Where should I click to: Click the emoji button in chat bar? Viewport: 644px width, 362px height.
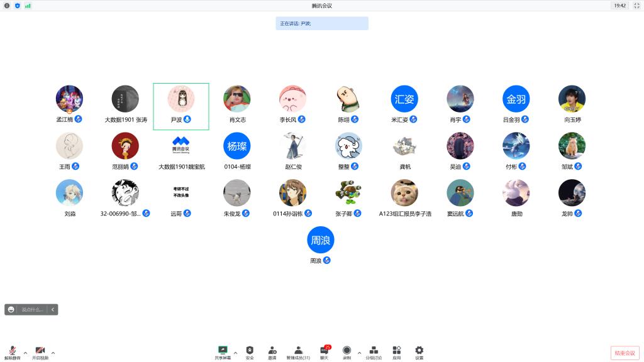click(x=11, y=309)
